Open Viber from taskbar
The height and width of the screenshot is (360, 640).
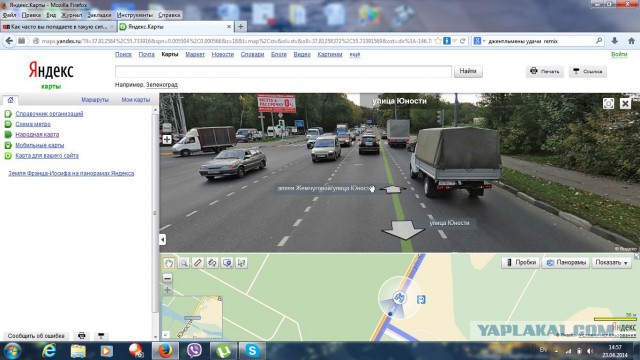point(194,351)
